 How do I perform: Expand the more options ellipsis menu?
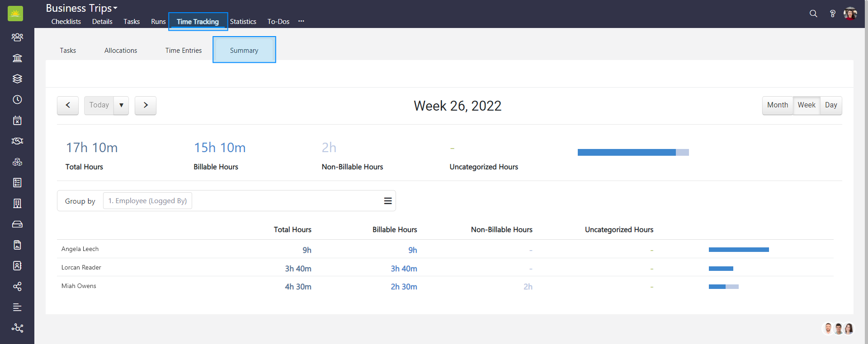301,21
